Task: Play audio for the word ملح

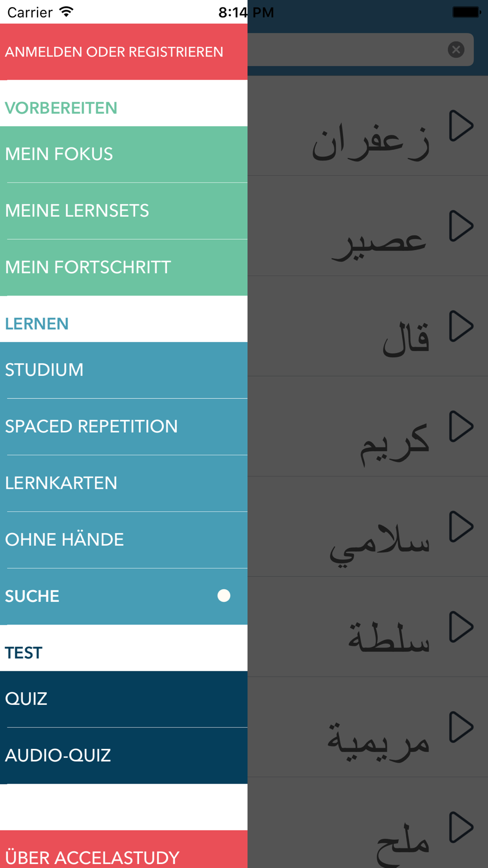Action: (x=461, y=827)
